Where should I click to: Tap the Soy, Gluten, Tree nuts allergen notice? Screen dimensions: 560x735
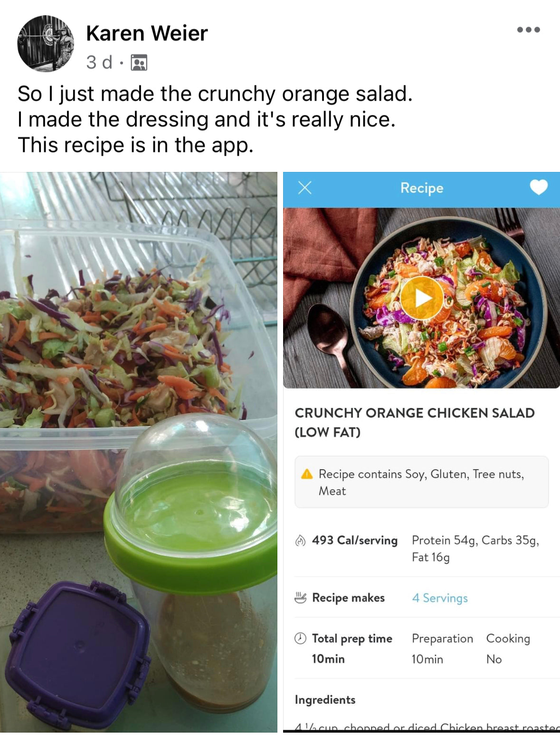coord(421,482)
